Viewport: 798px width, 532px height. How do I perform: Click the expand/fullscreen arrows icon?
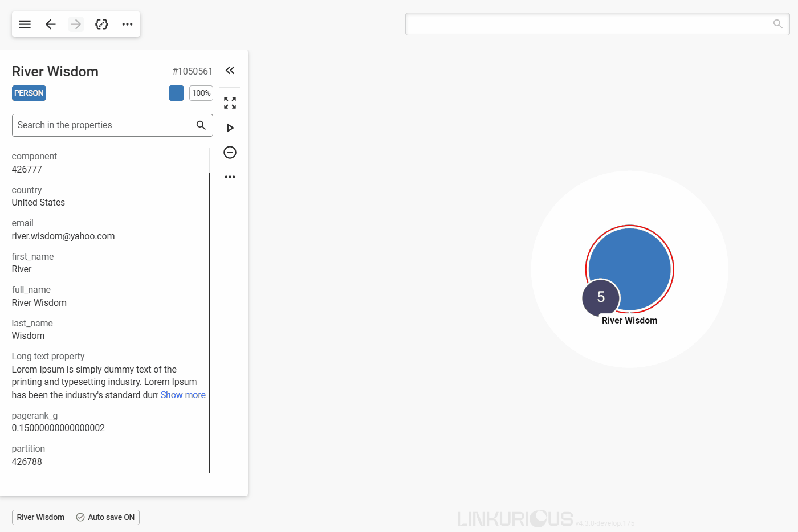(x=230, y=103)
